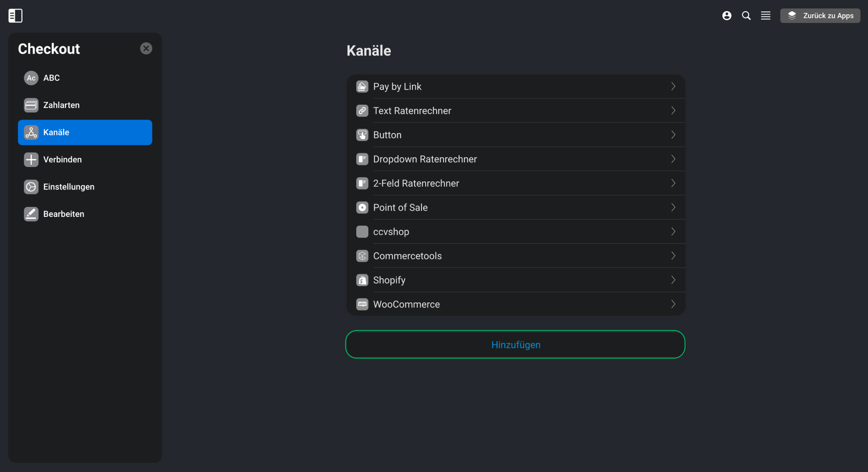
Task: Expand Commercetools row chevron
Action: coord(673,256)
